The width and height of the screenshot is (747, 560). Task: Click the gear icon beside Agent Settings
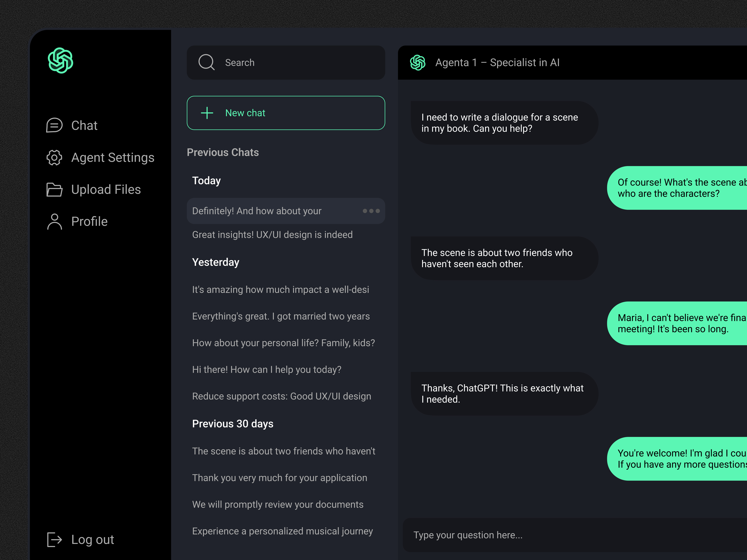point(54,158)
